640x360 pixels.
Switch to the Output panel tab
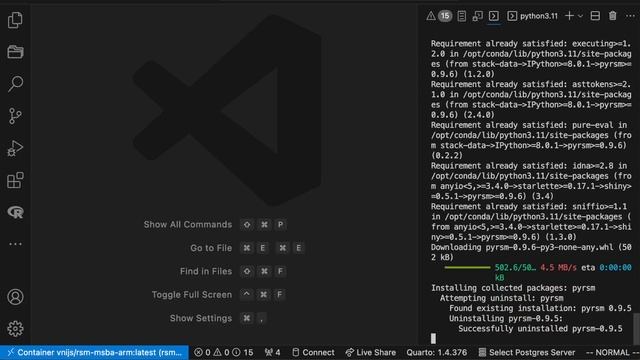tap(461, 16)
